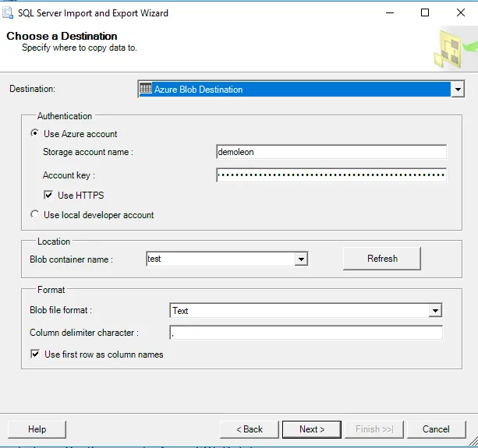Open the Destination dropdown arrow

tap(458, 90)
